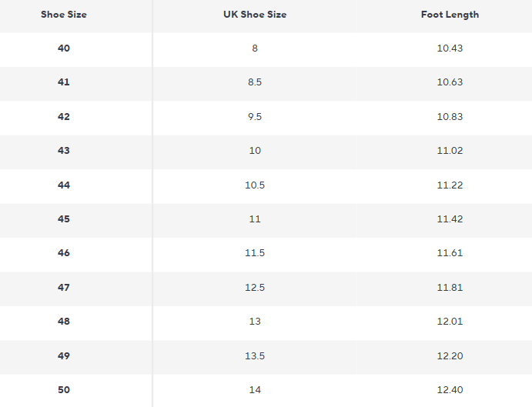
Task: Click shoe size 42 cell
Action: click(x=64, y=117)
